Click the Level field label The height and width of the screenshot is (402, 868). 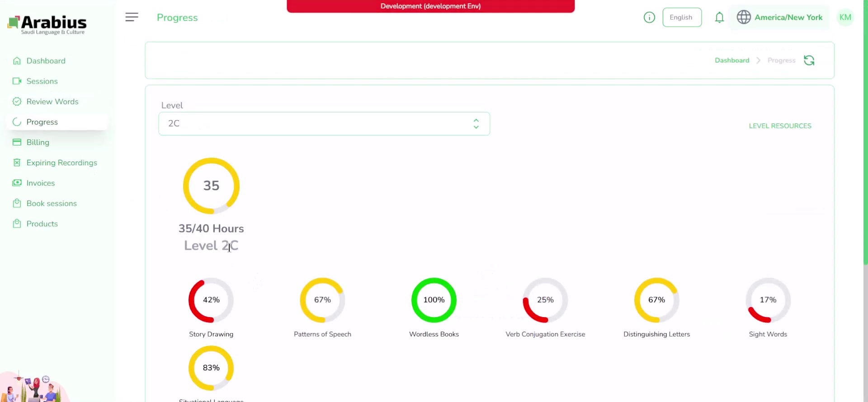[x=172, y=105]
